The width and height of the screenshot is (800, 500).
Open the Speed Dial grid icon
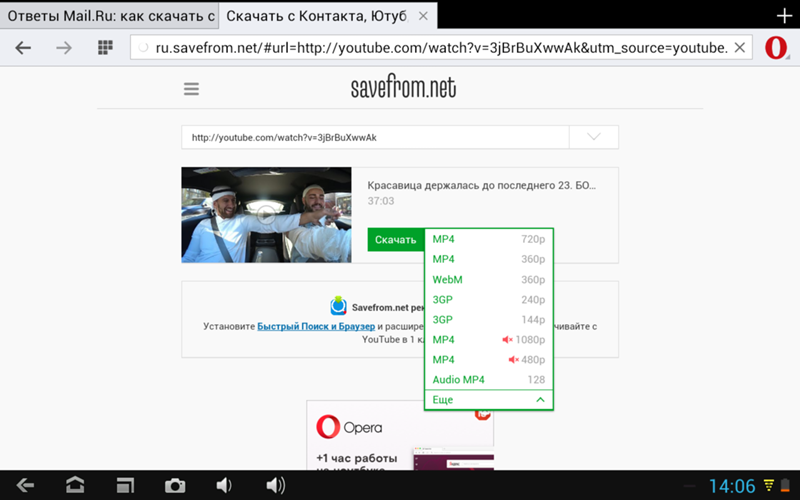(x=105, y=47)
